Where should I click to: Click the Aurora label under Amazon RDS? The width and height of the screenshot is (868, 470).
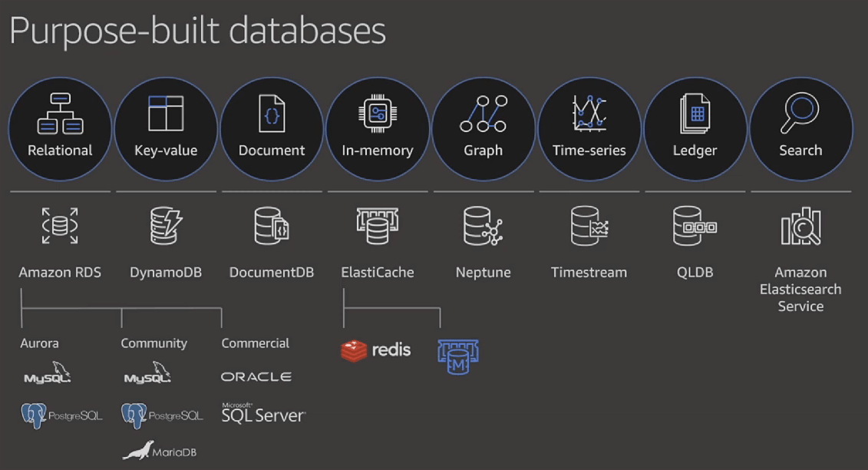click(39, 343)
